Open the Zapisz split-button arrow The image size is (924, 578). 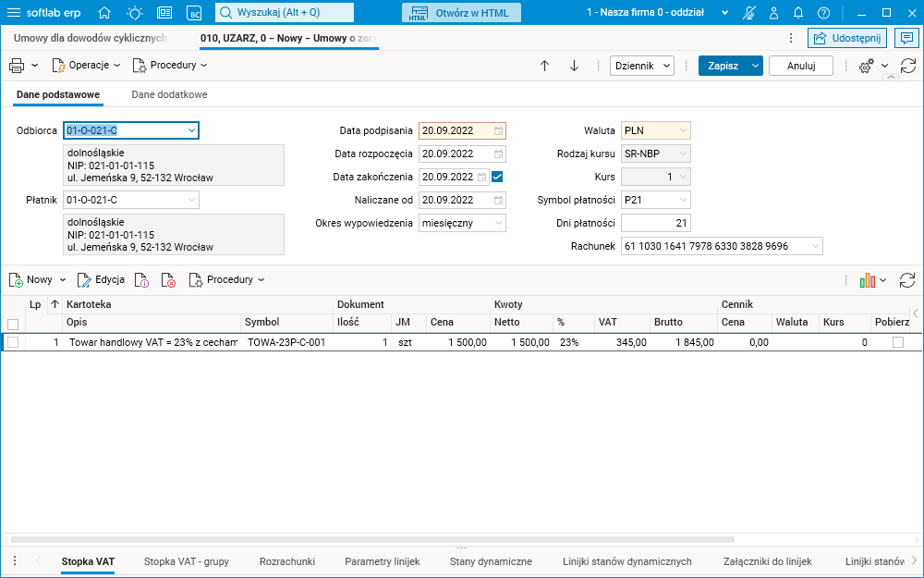755,66
